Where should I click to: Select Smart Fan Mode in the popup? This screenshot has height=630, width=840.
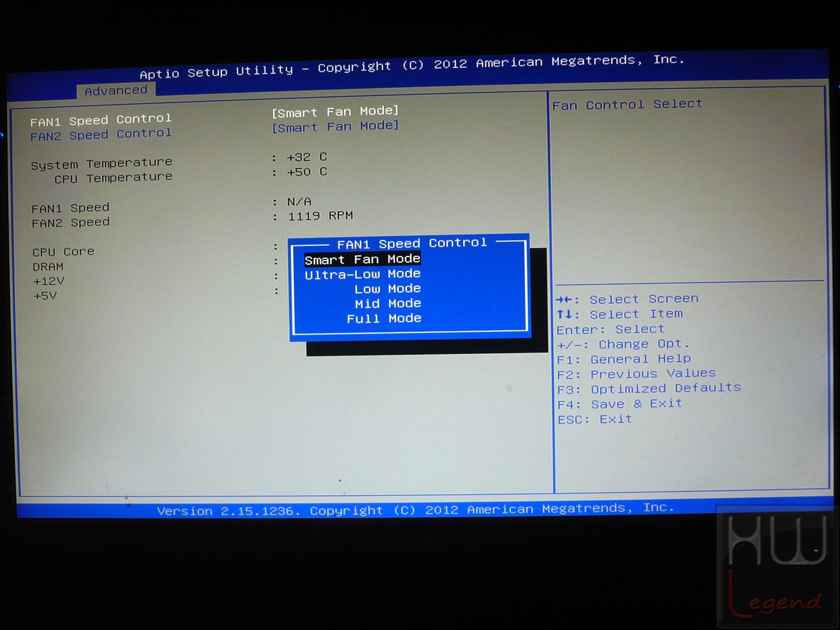[x=363, y=260]
